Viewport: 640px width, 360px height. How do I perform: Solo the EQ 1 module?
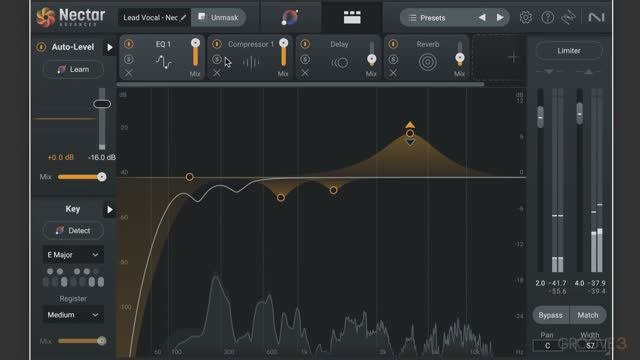click(x=129, y=59)
